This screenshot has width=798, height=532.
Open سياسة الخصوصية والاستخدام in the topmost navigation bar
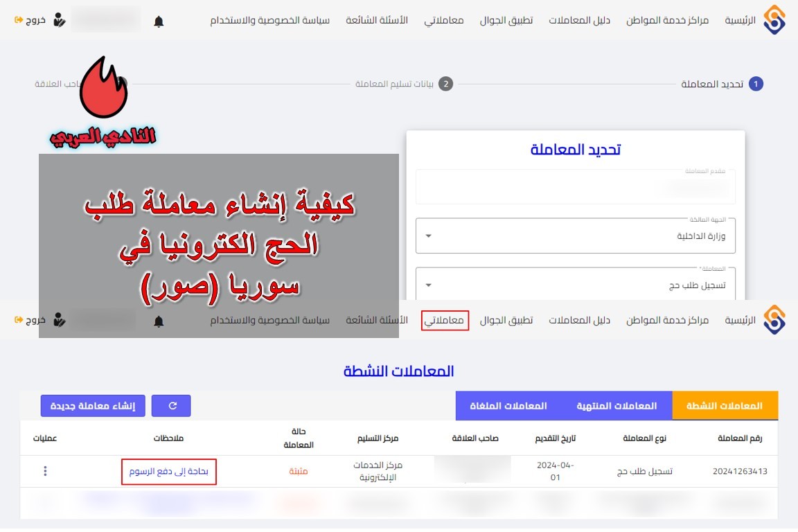tap(269, 20)
